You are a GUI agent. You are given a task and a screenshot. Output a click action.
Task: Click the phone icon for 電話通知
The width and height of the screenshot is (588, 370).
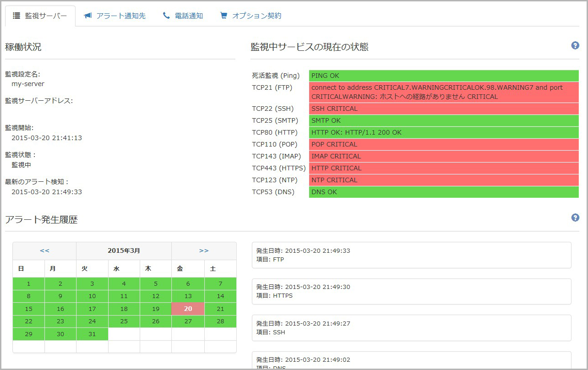[166, 16]
